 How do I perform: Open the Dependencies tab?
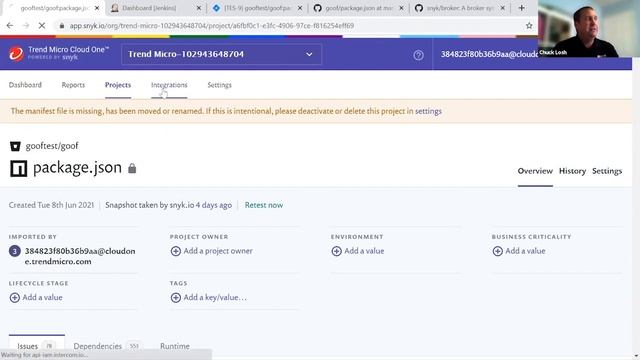[107, 346]
